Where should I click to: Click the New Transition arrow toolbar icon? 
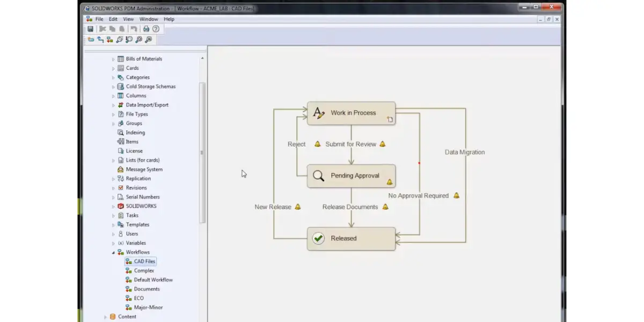(100, 40)
